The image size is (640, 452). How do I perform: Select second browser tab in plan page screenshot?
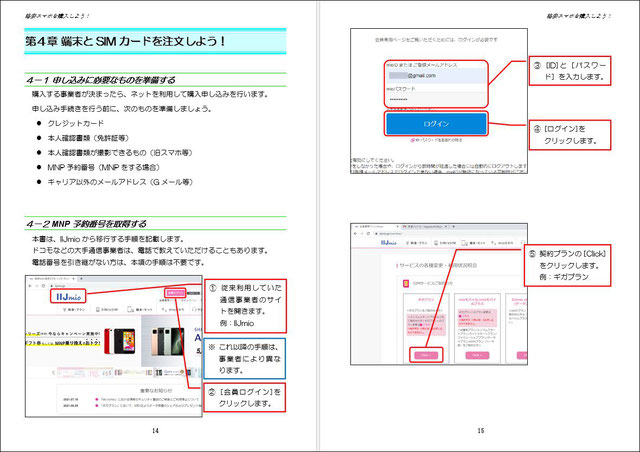pyautogui.click(x=424, y=226)
